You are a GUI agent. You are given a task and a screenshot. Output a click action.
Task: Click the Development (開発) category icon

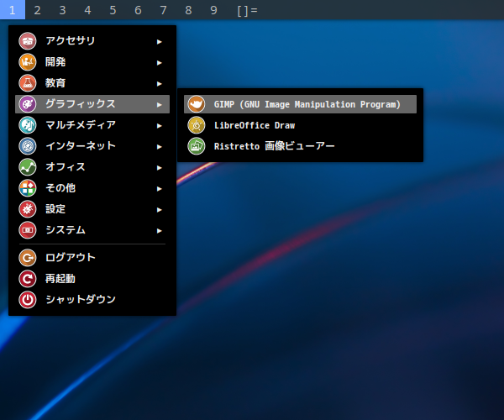28,62
